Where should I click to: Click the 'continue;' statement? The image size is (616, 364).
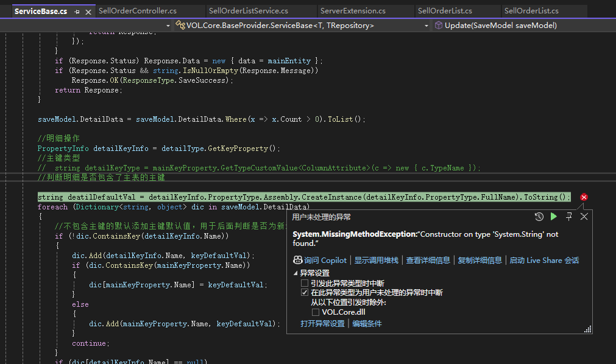click(x=91, y=343)
